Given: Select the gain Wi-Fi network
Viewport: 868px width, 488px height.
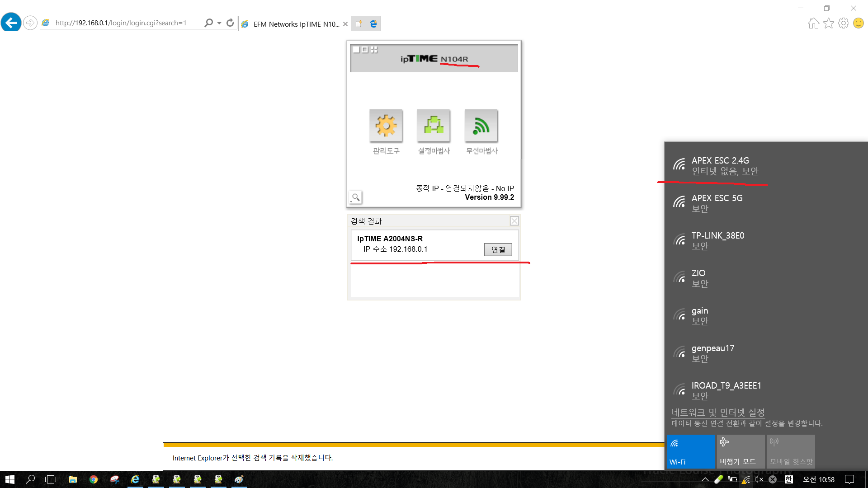Looking at the screenshot, I should point(766,316).
